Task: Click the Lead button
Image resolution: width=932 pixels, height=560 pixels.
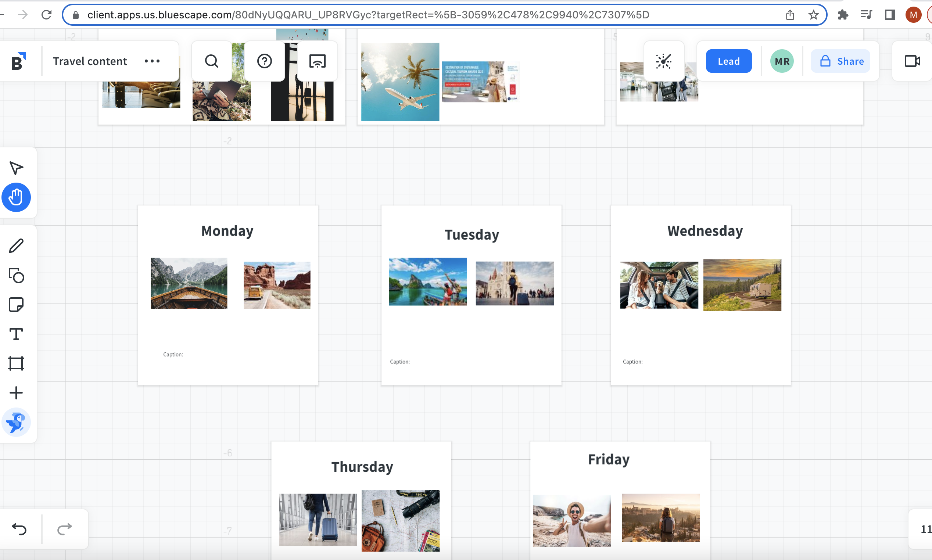Action: pos(728,61)
